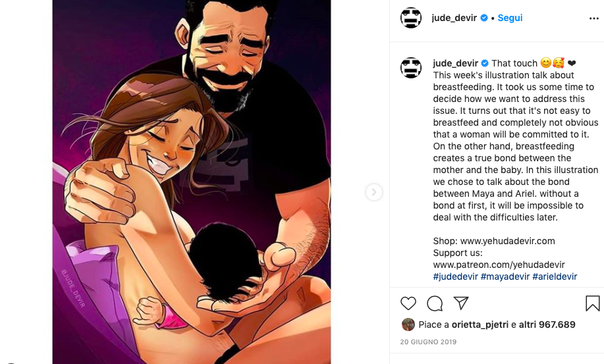This screenshot has height=364, width=604.
Task: Open jude_devir username in caption
Action: click(455, 63)
